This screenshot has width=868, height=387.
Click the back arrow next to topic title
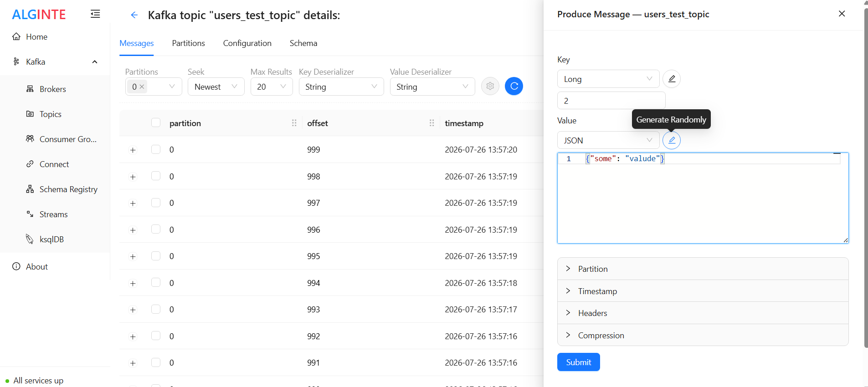click(x=134, y=15)
